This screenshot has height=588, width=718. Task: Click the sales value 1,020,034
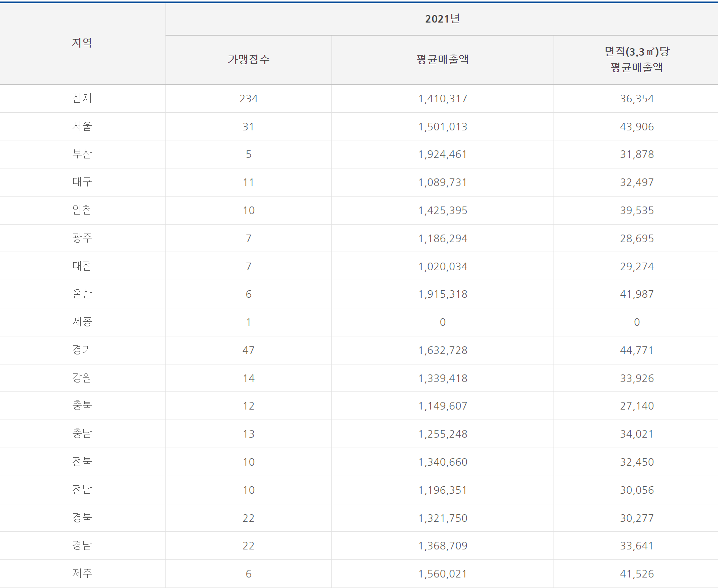tap(443, 267)
